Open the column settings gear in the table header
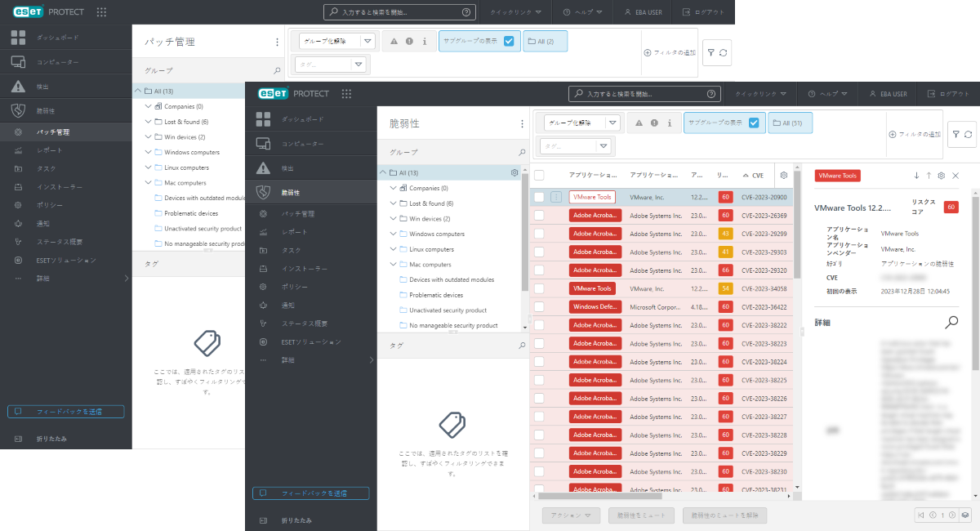 (784, 175)
